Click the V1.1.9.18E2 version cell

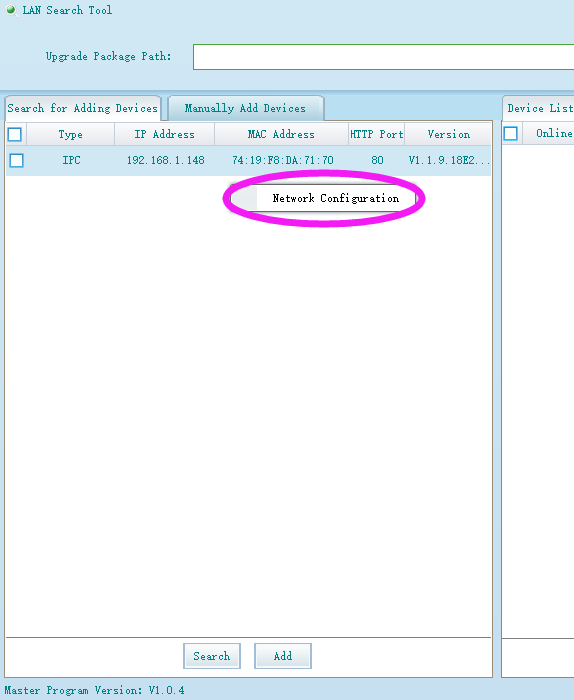[x=449, y=160]
